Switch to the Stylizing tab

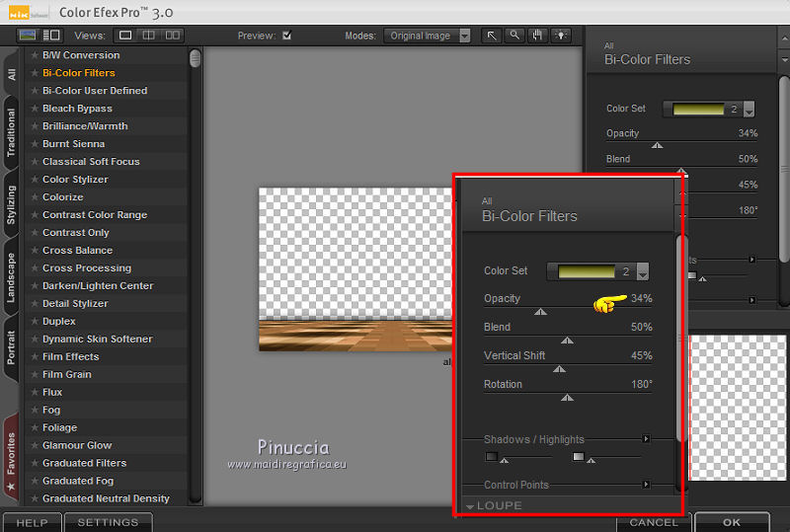tap(11, 204)
